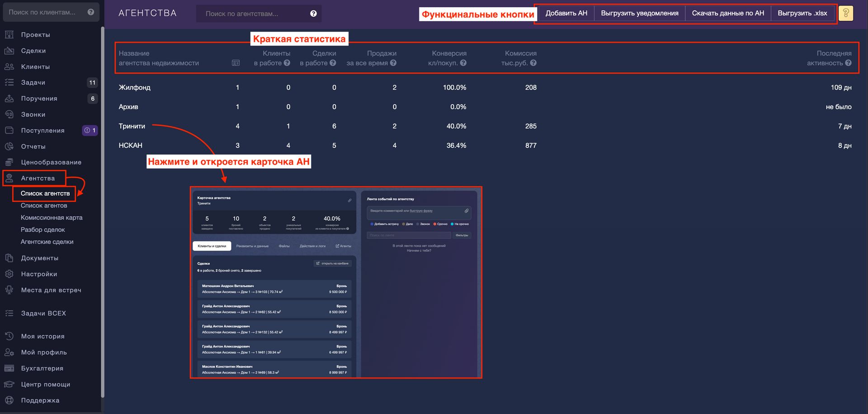Collapse the Агентства sidebar section
The width and height of the screenshot is (868, 414).
click(38, 178)
